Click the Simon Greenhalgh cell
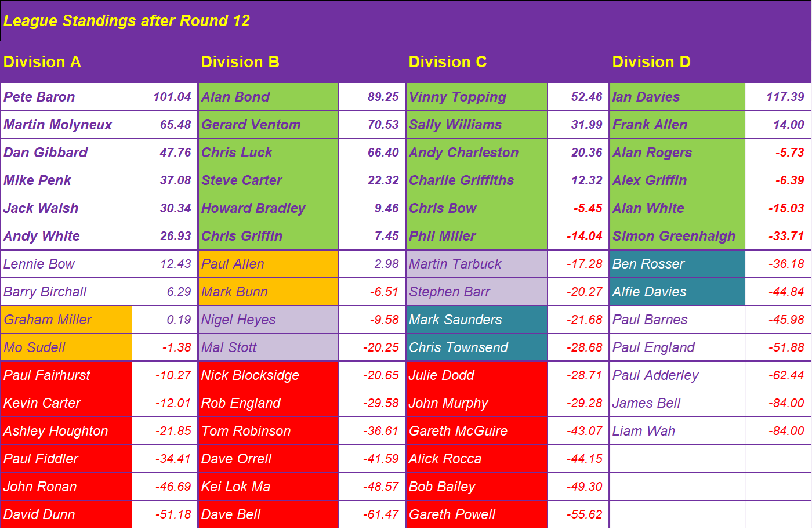The width and height of the screenshot is (812, 529). click(x=677, y=236)
